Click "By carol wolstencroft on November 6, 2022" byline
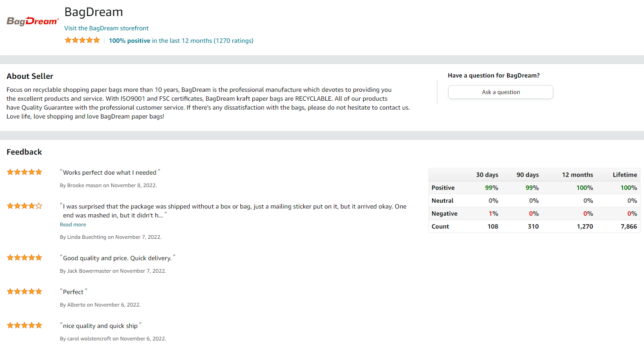 [113, 339]
